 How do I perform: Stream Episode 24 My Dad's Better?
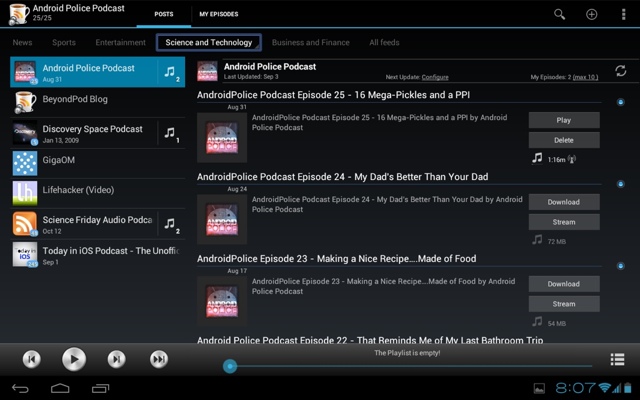pyautogui.click(x=564, y=222)
